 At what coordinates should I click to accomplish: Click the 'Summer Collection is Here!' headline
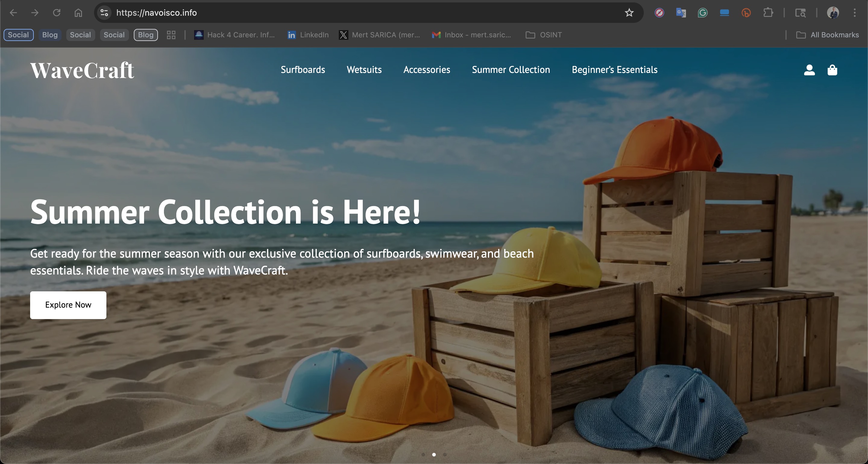pos(225,212)
